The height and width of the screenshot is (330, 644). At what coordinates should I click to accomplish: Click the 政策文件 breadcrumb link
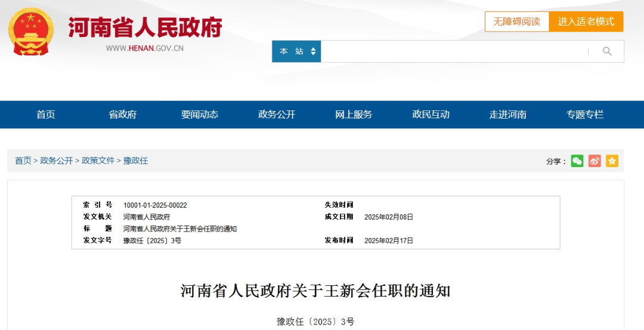click(98, 161)
